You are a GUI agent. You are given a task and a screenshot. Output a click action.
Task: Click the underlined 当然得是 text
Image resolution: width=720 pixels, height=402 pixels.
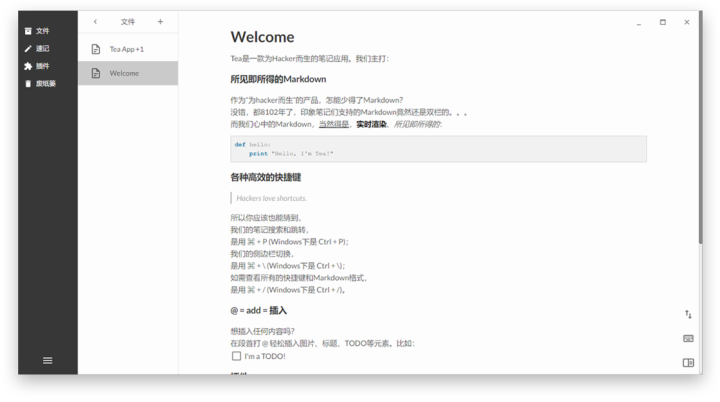pyautogui.click(x=334, y=124)
